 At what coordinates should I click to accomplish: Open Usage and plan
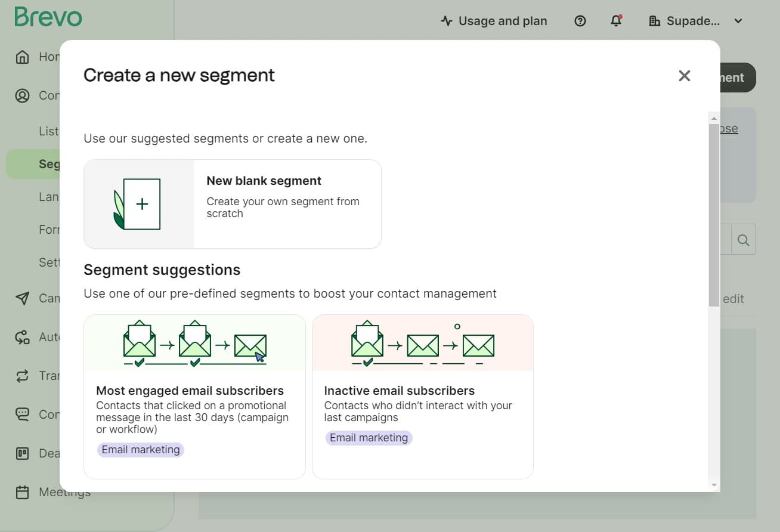click(x=494, y=21)
